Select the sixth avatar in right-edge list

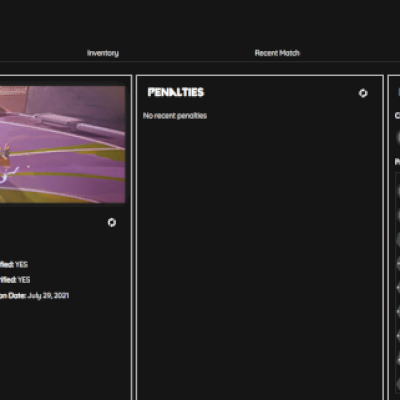click(398, 312)
